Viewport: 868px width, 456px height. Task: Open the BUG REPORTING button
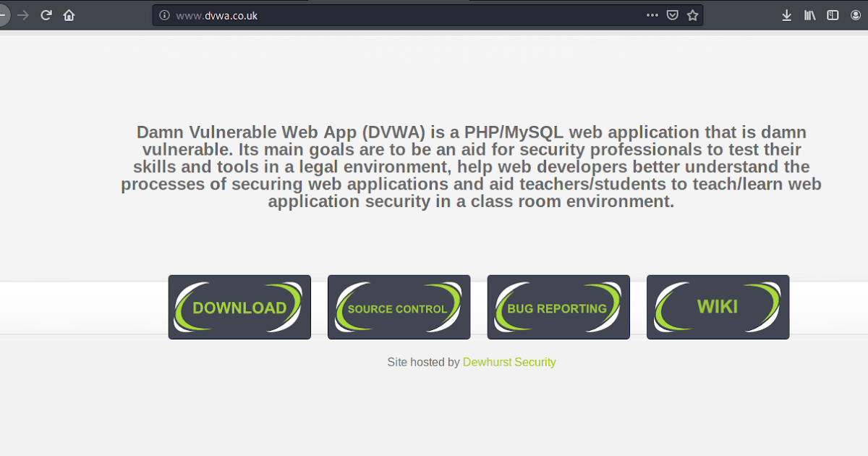(558, 307)
